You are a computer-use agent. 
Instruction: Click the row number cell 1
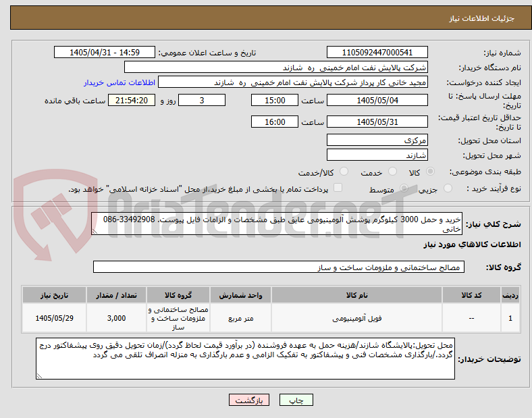click(510, 318)
